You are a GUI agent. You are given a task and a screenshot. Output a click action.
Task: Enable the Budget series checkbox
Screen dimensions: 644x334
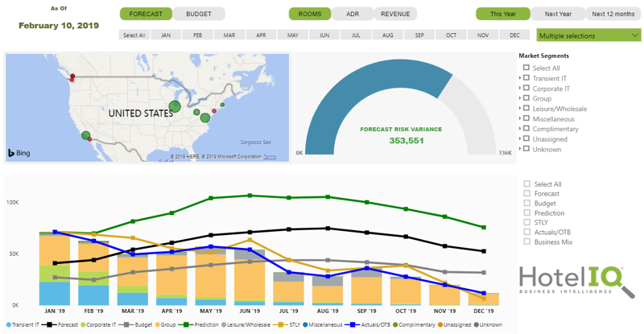527,203
